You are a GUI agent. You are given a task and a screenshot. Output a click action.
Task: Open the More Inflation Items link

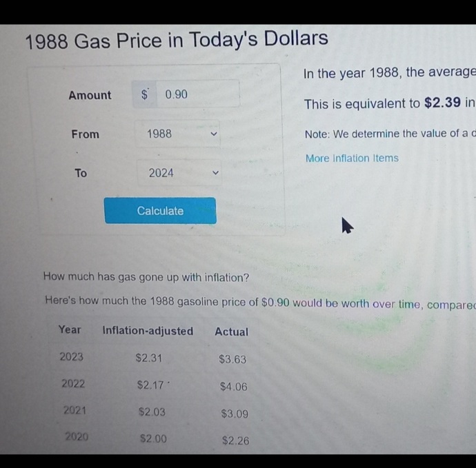[x=352, y=159]
